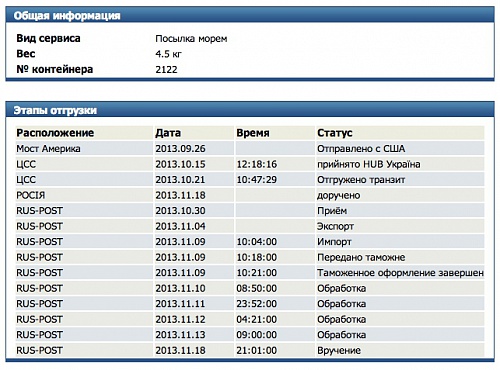Click the 'Обработка' status at 04:21:00
The image size is (500, 370).
342,319
